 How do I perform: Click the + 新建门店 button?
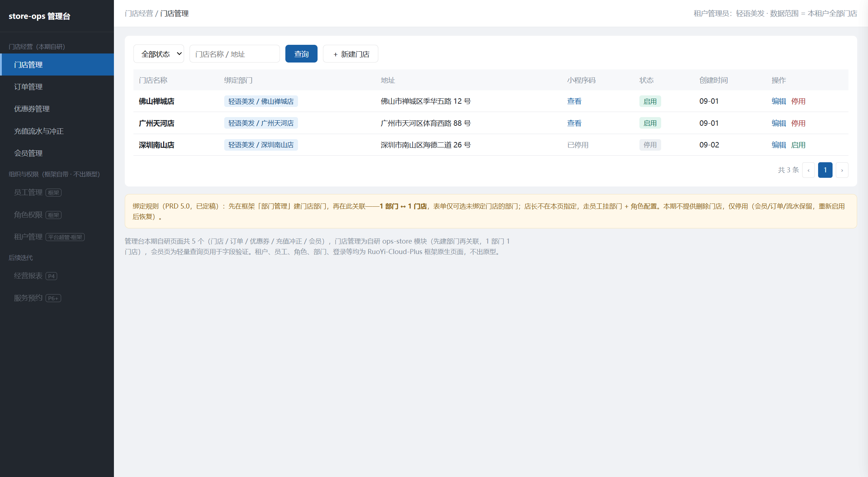click(x=350, y=54)
